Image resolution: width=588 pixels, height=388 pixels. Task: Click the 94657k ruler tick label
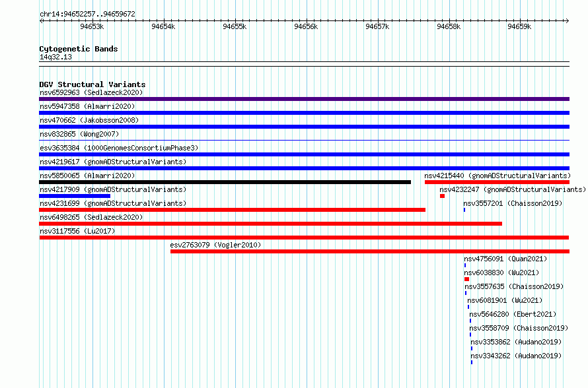pos(377,26)
